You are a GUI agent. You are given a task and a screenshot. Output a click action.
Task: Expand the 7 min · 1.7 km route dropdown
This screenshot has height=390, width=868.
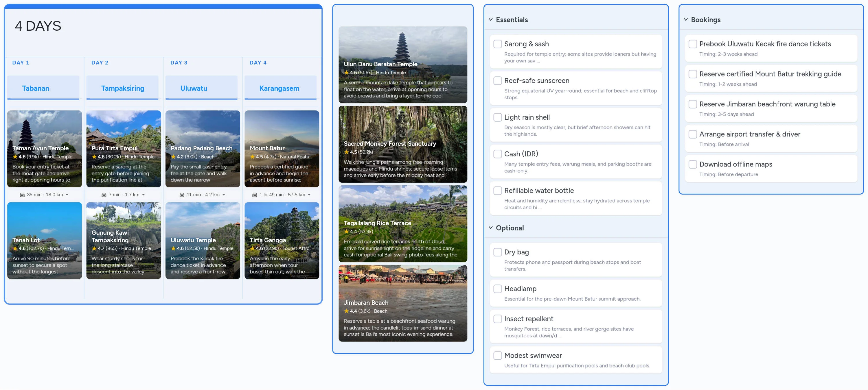[x=144, y=195]
